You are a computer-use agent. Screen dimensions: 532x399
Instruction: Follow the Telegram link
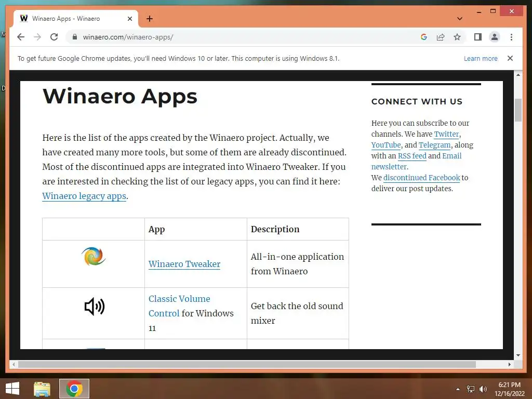pos(434,145)
